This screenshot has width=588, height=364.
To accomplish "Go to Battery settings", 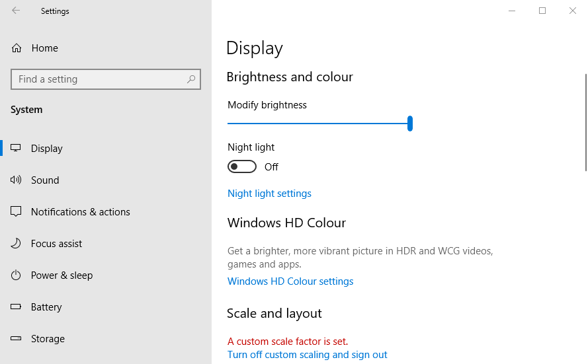I will (46, 307).
